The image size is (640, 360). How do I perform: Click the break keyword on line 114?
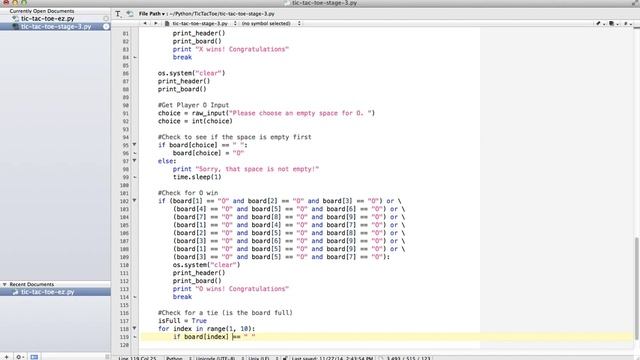182,297
